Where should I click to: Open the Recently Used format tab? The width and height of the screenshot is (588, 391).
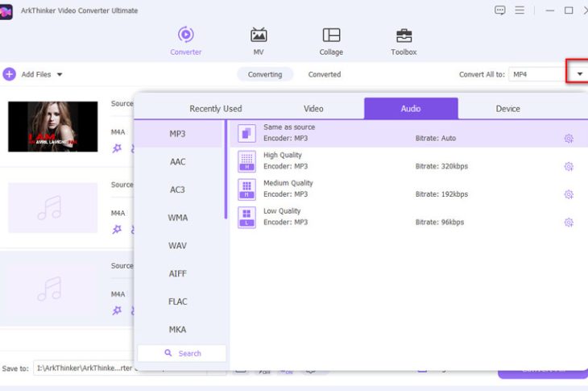tap(216, 109)
